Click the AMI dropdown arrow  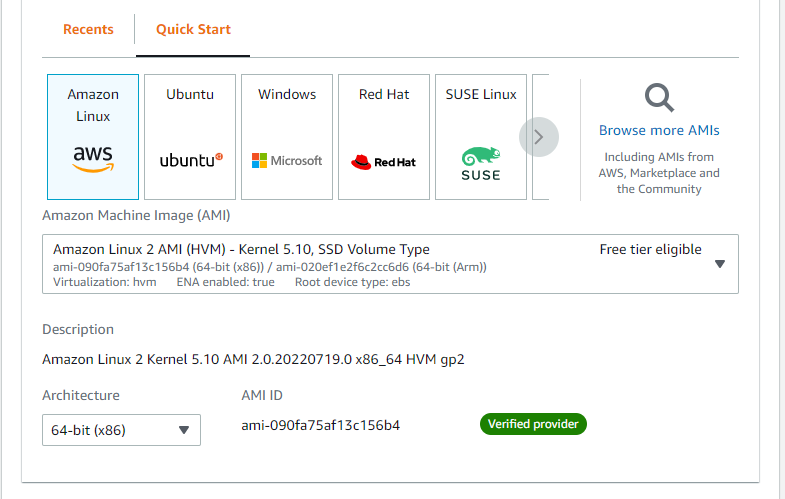(720, 264)
